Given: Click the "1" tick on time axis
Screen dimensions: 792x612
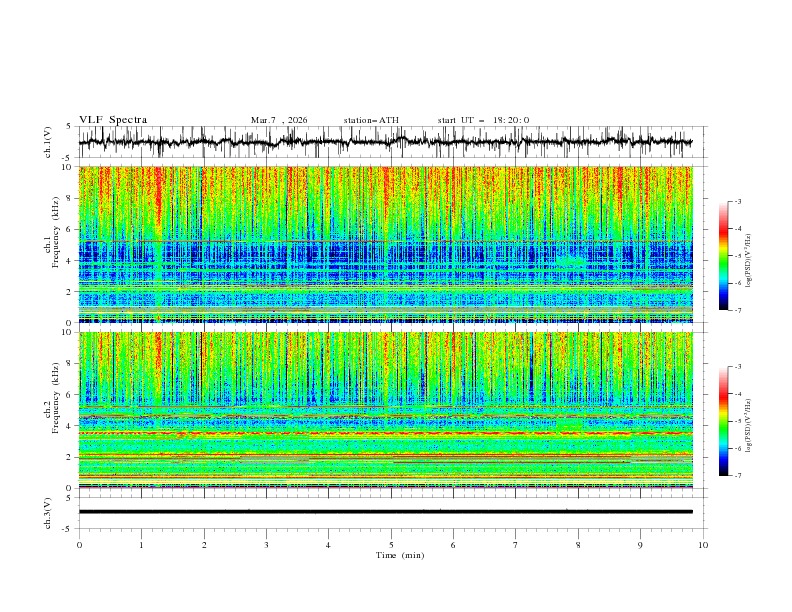Looking at the screenshot, I should tap(141, 545).
